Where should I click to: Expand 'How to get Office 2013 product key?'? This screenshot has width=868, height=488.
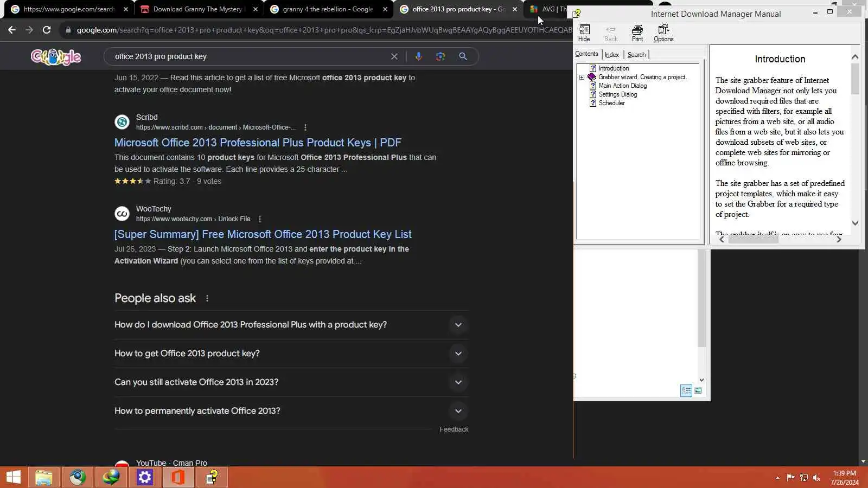pos(291,354)
